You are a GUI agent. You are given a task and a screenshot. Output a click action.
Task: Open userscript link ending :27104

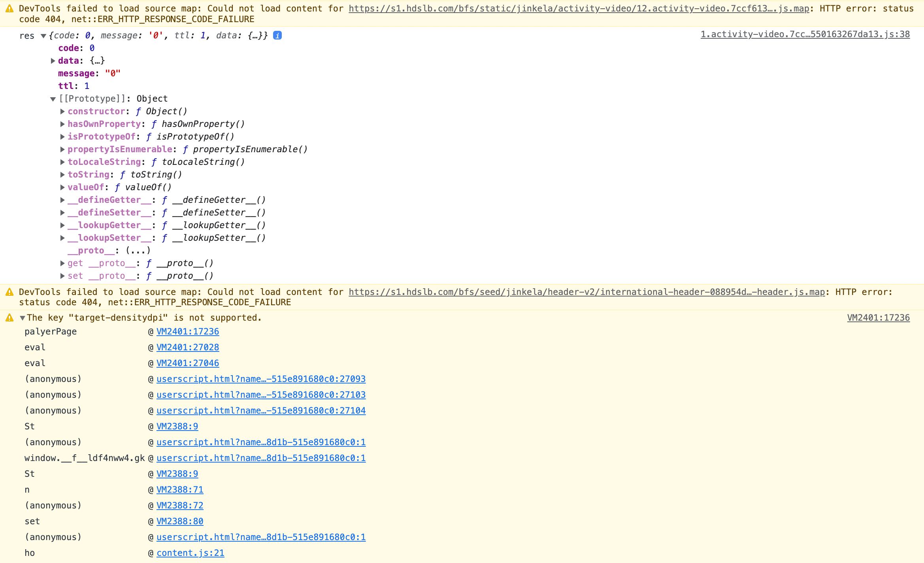coord(261,411)
